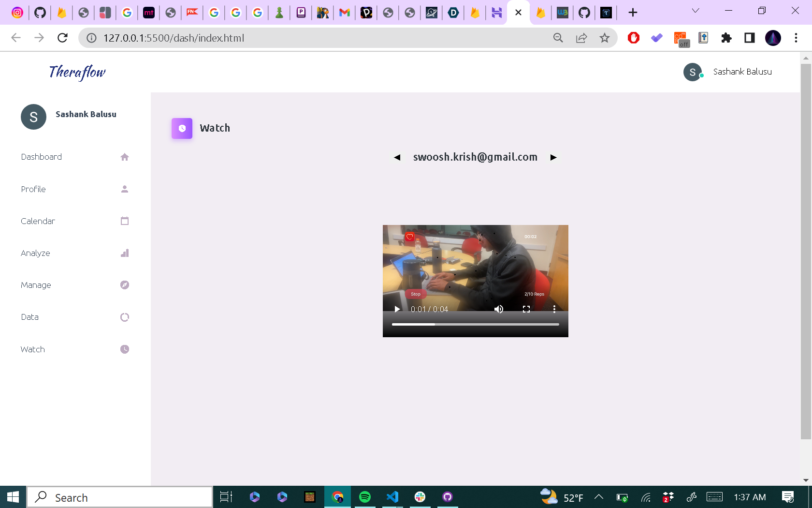Open a new browser tab
This screenshot has width=812, height=508.
tap(633, 13)
